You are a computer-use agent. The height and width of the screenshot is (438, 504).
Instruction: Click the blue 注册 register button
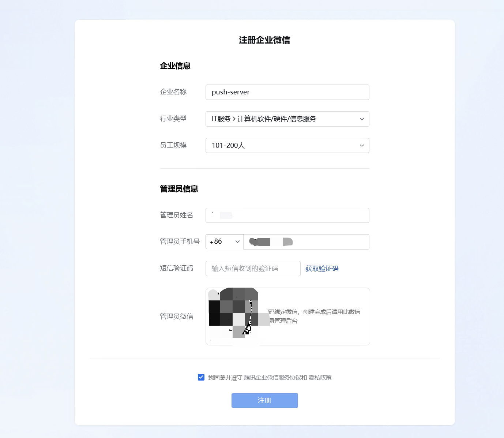(x=265, y=400)
